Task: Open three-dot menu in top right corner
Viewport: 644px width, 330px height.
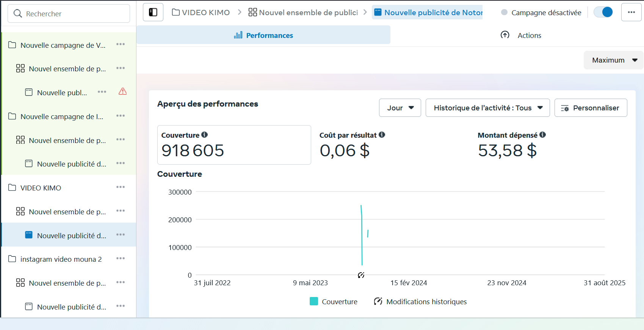Action: [x=631, y=13]
